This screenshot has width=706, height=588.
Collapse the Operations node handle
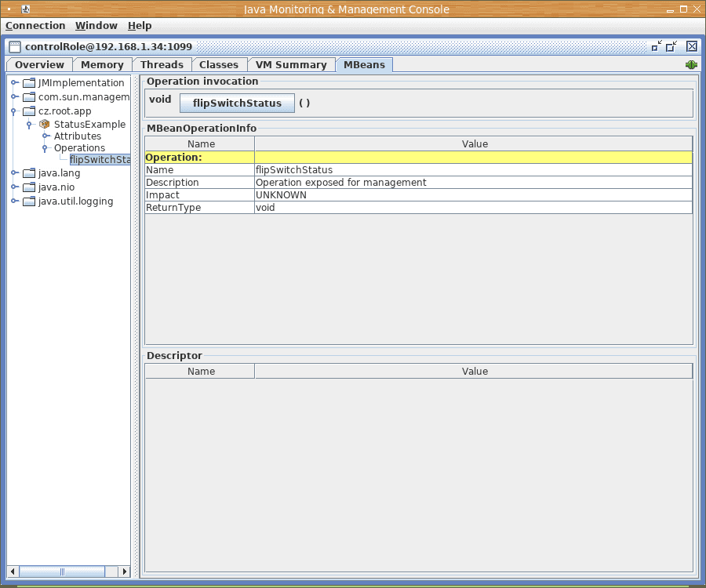pos(45,148)
